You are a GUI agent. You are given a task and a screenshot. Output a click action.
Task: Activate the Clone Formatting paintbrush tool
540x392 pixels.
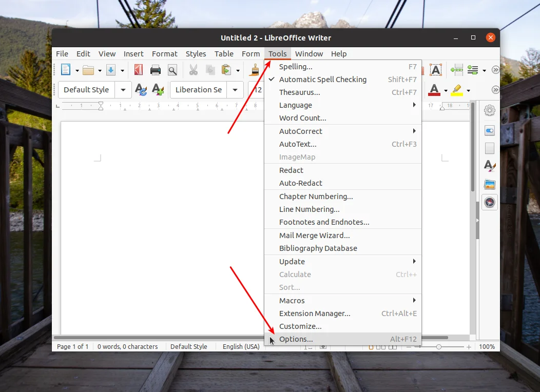[x=255, y=70]
